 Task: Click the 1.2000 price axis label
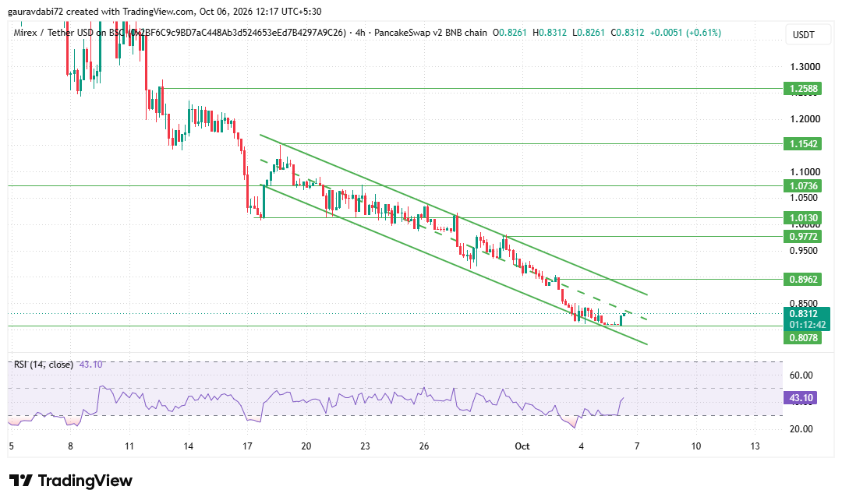pos(805,119)
